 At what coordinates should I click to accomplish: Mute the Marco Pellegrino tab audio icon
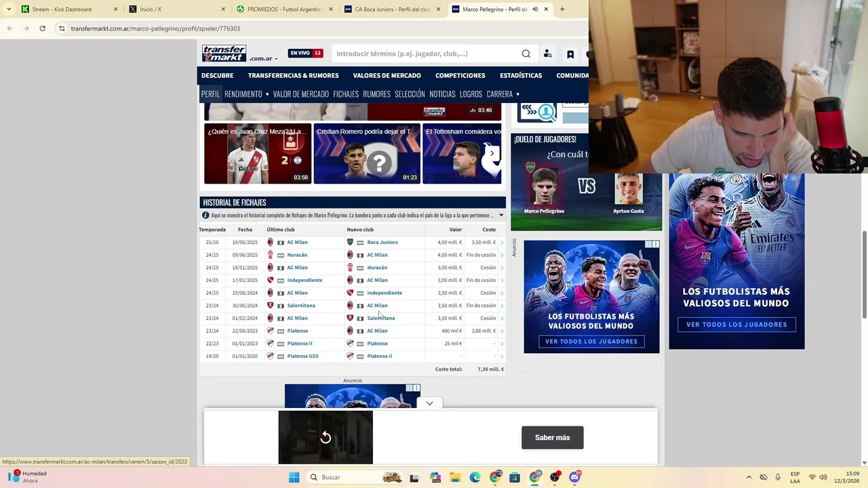(x=535, y=9)
